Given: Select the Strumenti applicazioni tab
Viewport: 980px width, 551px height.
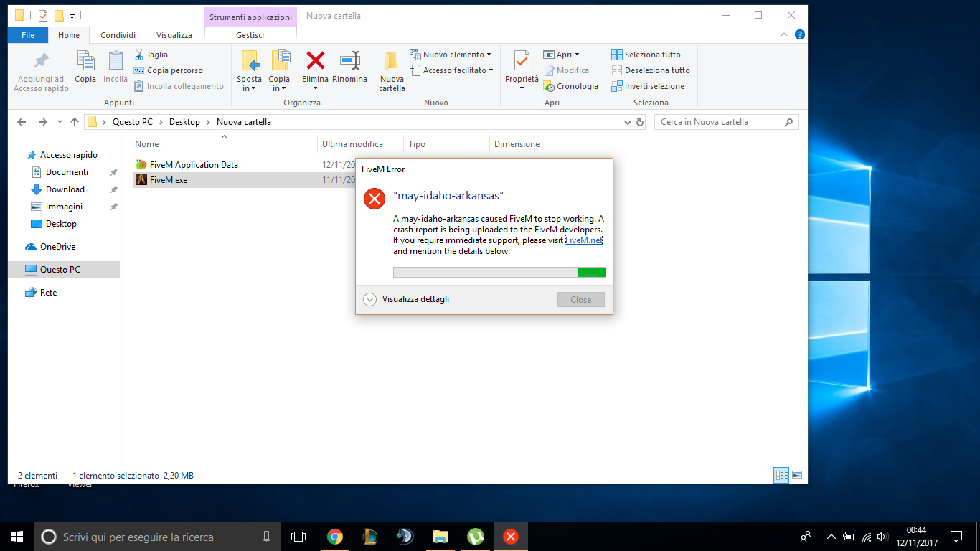Looking at the screenshot, I should [x=250, y=17].
